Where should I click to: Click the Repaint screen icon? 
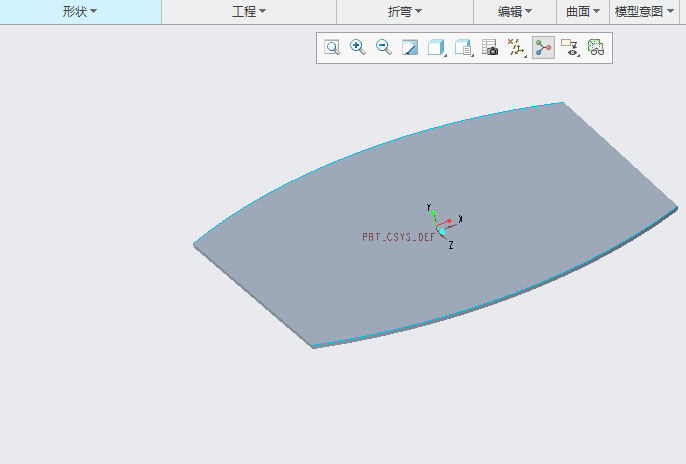coord(410,47)
